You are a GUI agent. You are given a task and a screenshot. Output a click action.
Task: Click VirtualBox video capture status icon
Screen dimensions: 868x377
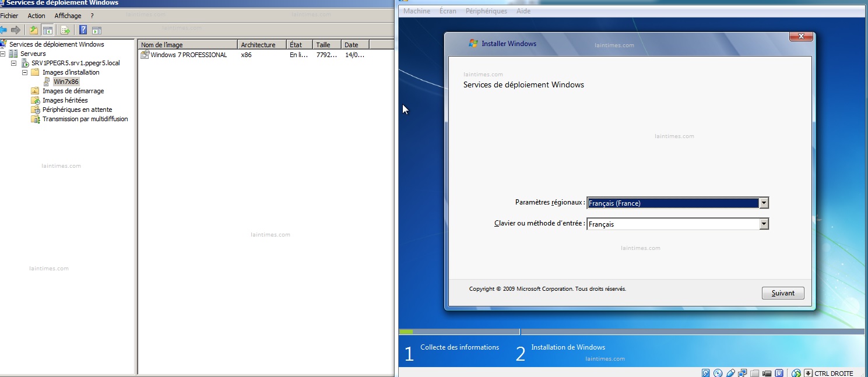(x=767, y=373)
